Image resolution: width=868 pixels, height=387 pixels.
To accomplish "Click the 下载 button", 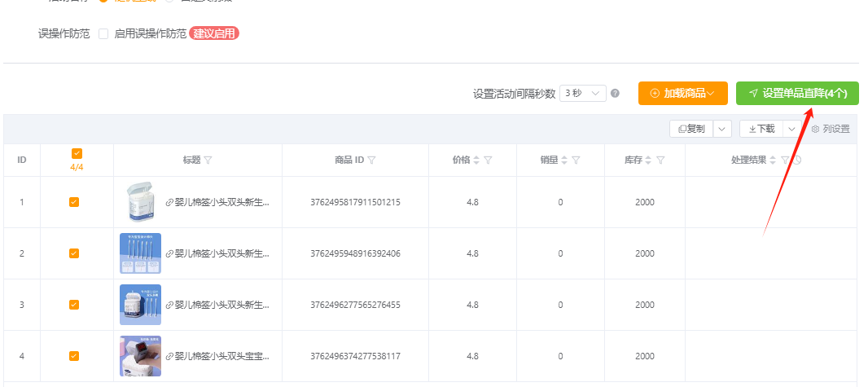I will (761, 129).
